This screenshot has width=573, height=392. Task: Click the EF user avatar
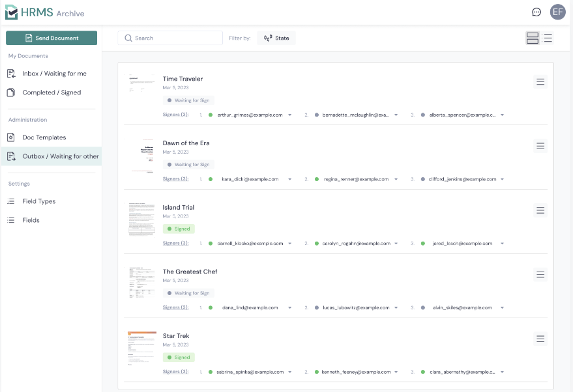pos(557,12)
